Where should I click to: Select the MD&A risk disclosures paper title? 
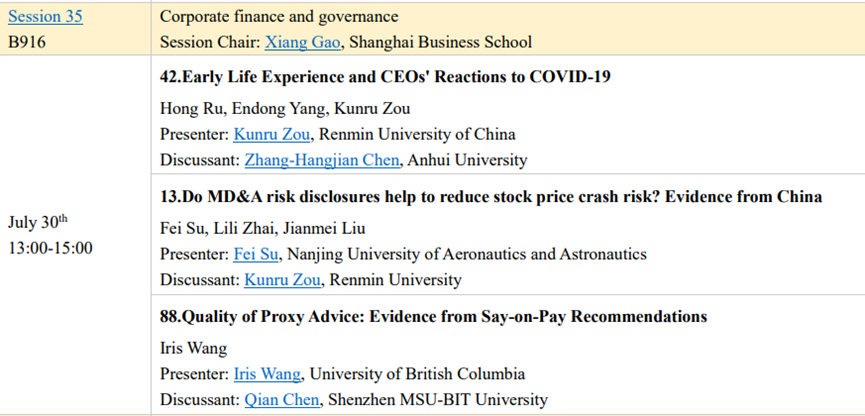(x=491, y=197)
